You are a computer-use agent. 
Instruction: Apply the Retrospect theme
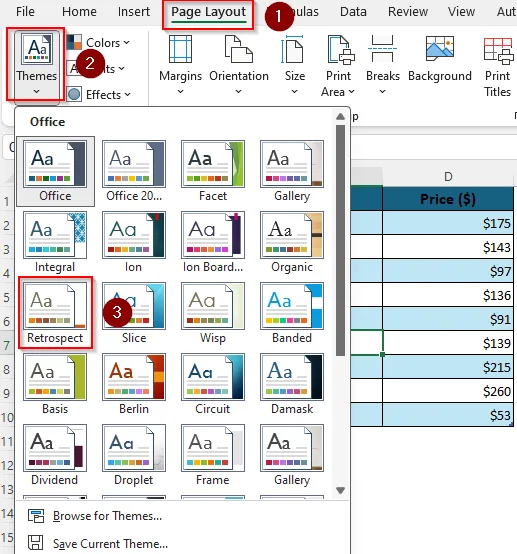point(55,313)
